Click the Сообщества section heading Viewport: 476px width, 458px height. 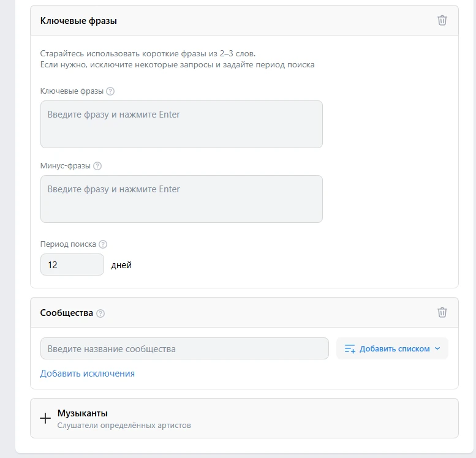click(66, 313)
